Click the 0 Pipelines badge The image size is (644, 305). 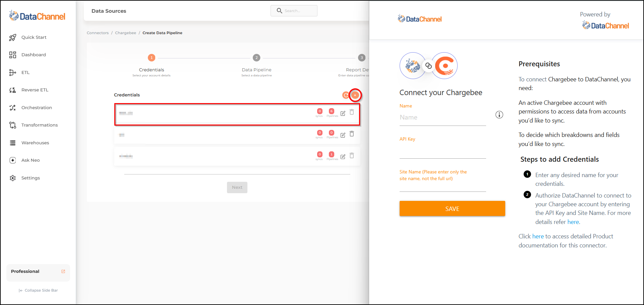point(332,133)
